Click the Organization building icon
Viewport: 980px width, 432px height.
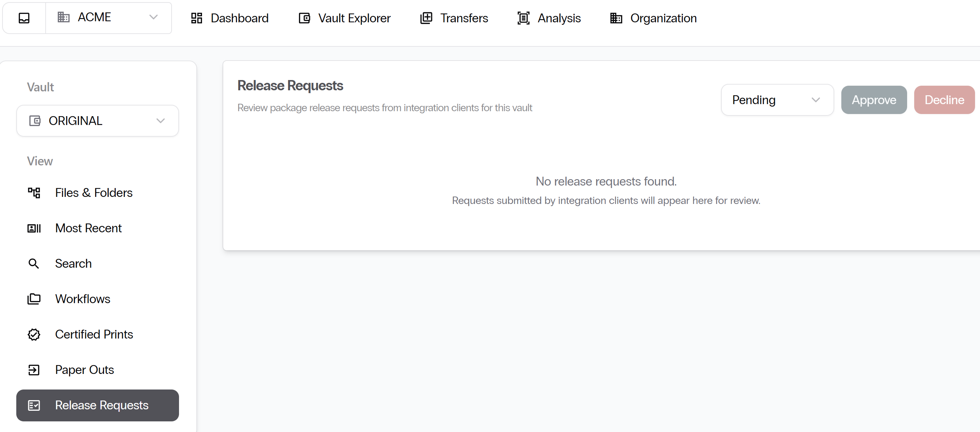pyautogui.click(x=616, y=18)
